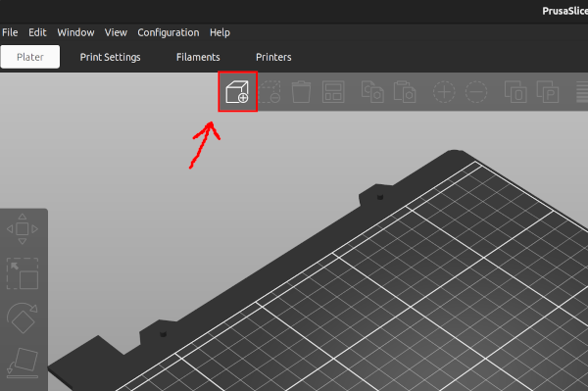The image size is (588, 391).
Task: Click the Add object cube icon
Action: (x=237, y=92)
